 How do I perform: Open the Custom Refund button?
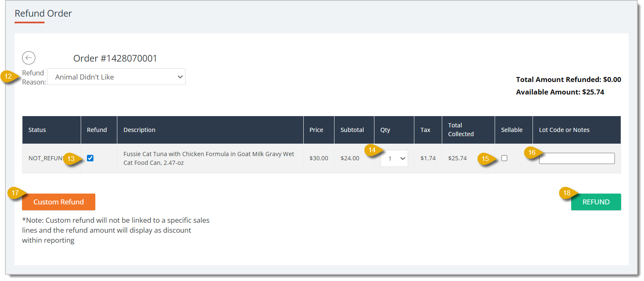59,202
